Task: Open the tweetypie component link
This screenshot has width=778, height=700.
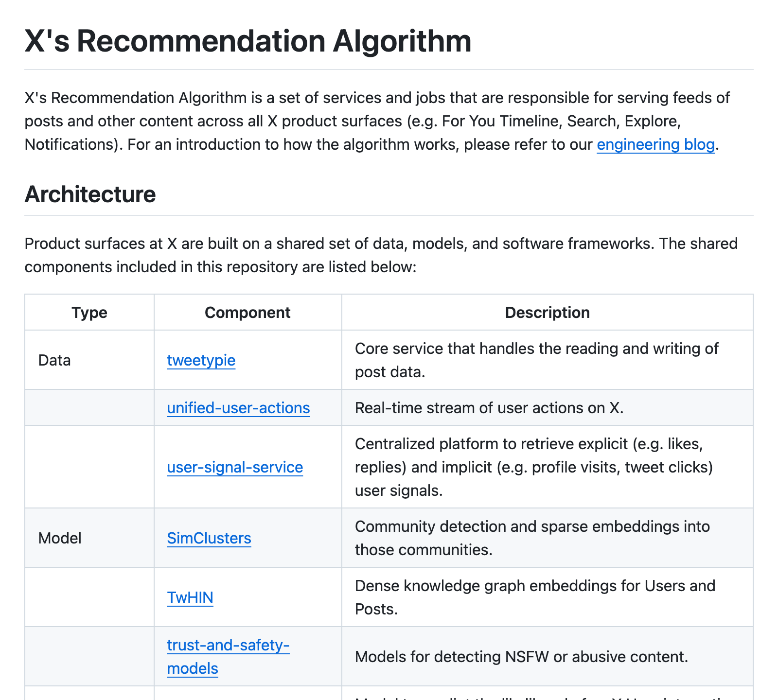Action: click(201, 360)
